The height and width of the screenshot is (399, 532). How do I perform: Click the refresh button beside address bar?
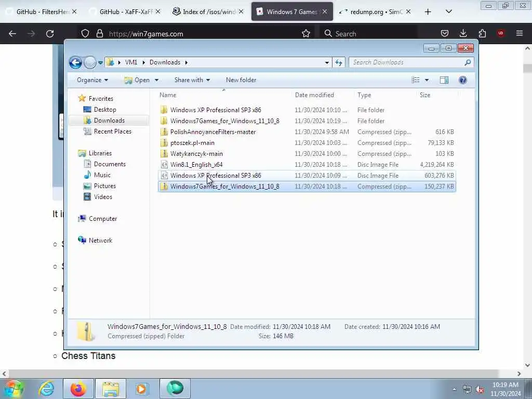[x=339, y=62]
